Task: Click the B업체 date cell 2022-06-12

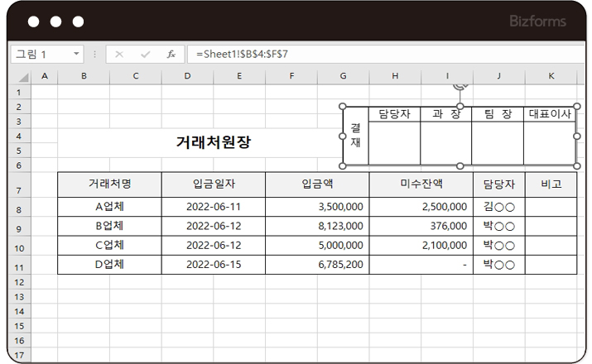Action: pos(214,226)
